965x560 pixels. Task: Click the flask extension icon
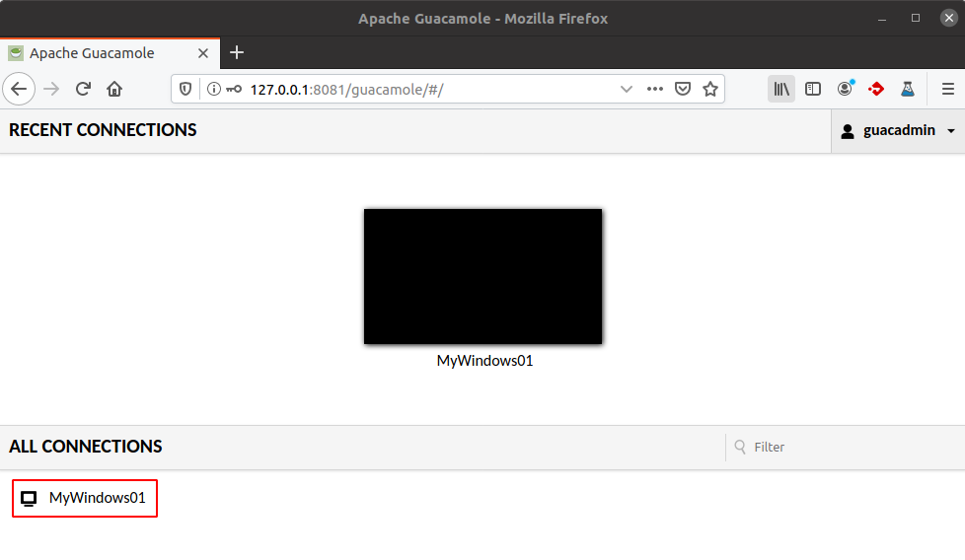[908, 89]
